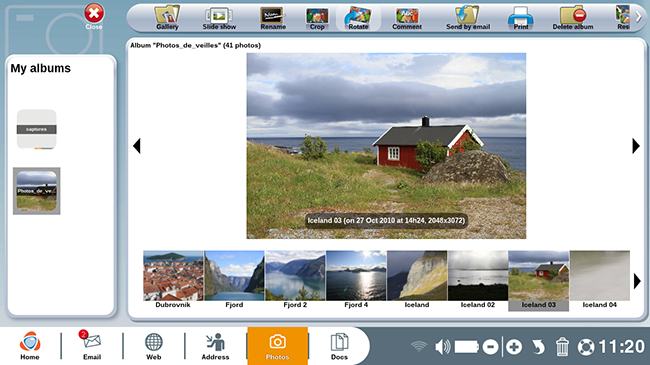650x365 pixels.
Task: Select the Fjord 4 thumbnail
Action: coord(356,280)
